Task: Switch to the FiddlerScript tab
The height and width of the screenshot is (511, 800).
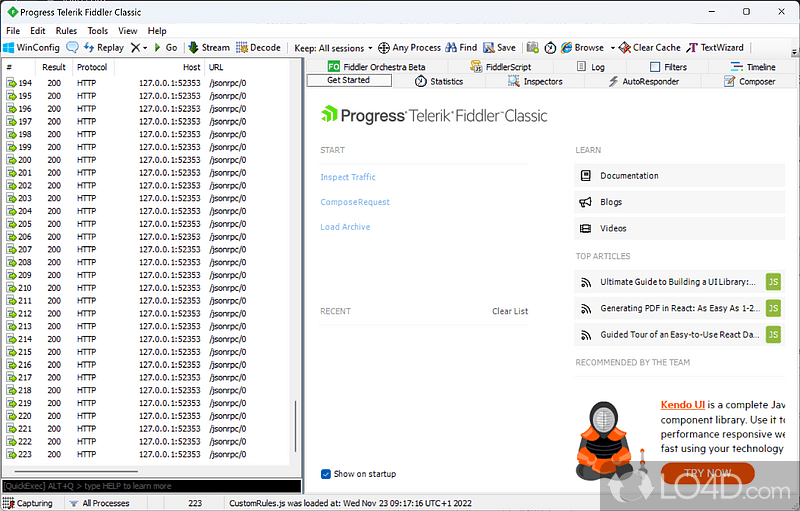Action: pyautogui.click(x=501, y=67)
